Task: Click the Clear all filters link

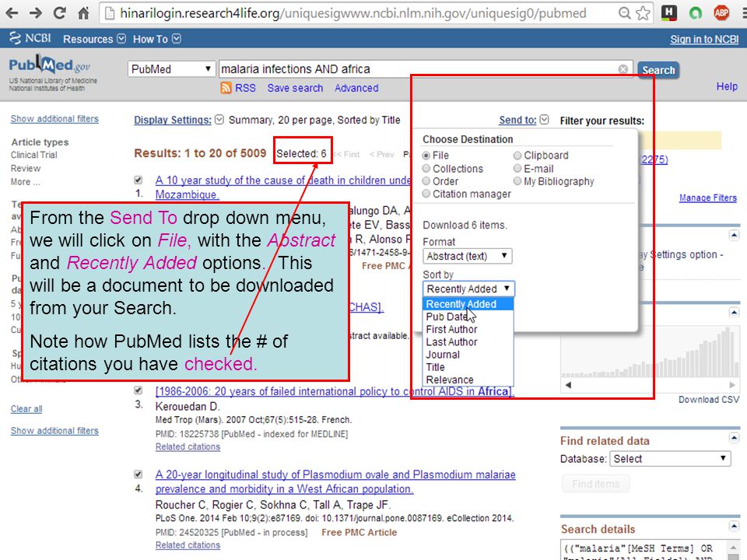Action: click(x=26, y=409)
